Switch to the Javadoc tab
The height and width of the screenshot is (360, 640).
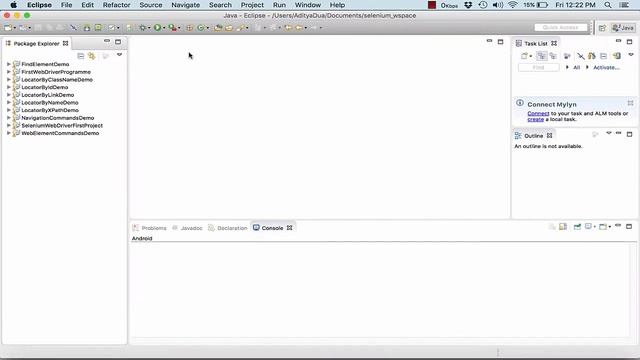coord(187,228)
